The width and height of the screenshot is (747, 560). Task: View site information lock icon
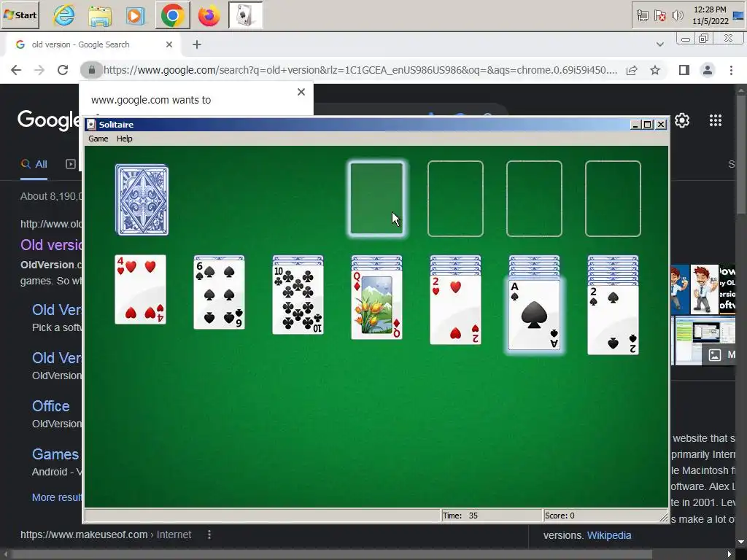click(x=91, y=70)
